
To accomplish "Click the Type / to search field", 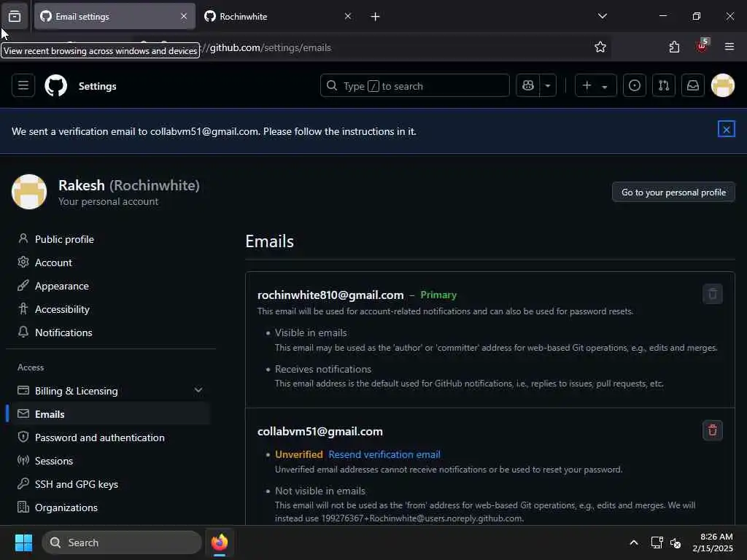I will click(414, 86).
